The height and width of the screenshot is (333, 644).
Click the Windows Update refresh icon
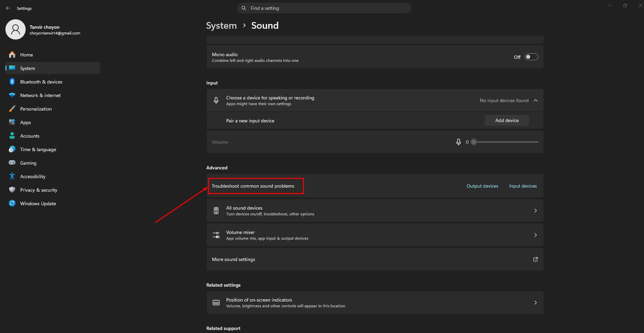click(x=12, y=203)
